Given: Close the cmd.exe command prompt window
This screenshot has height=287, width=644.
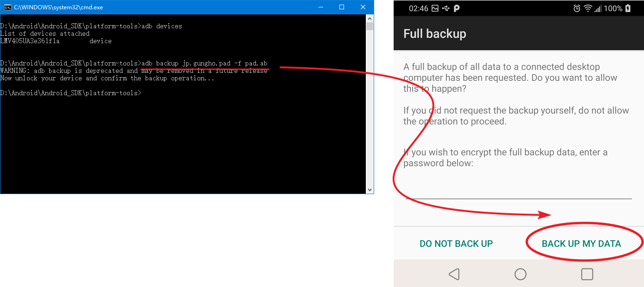Looking at the screenshot, I should click(363, 7).
